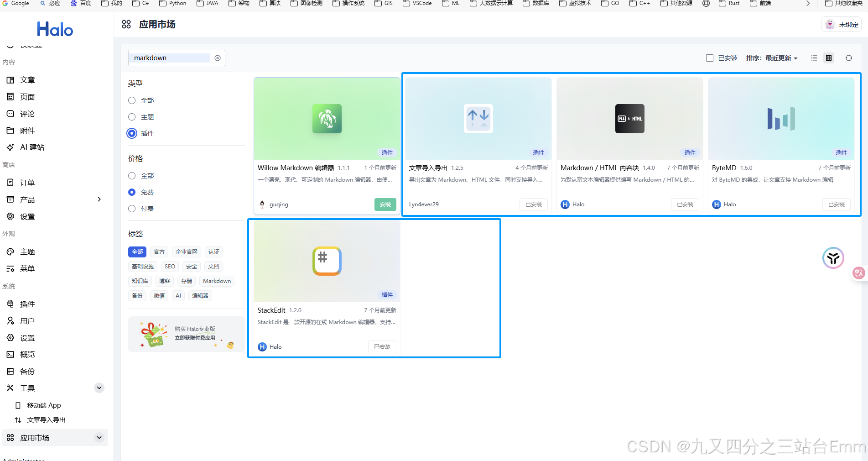Click the StackEdit hash app icon
The height and width of the screenshot is (461, 868).
pyautogui.click(x=327, y=261)
